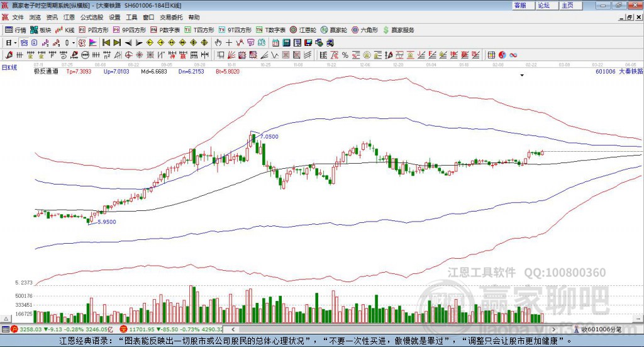The height and width of the screenshot is (347, 644).
Task: Click the 日K线 period label
Action: click(9, 67)
